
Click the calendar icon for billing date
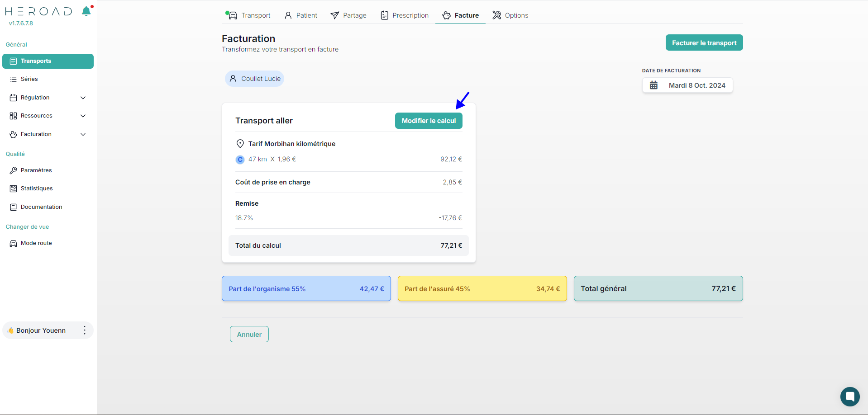click(653, 85)
